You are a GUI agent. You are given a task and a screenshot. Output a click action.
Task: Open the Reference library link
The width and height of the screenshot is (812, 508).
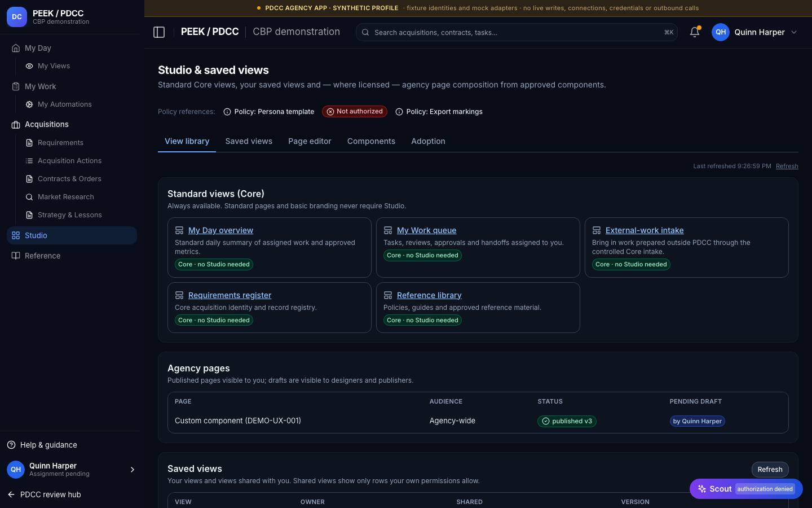click(429, 295)
